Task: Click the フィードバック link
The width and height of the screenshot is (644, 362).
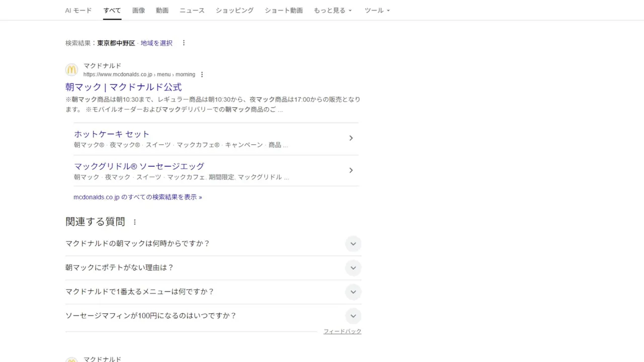Action: pyautogui.click(x=342, y=331)
